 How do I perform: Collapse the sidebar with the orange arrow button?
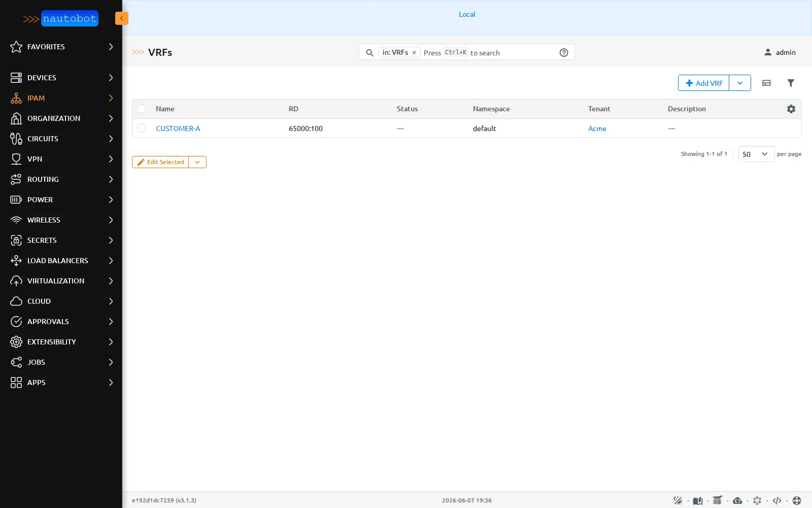(x=122, y=18)
